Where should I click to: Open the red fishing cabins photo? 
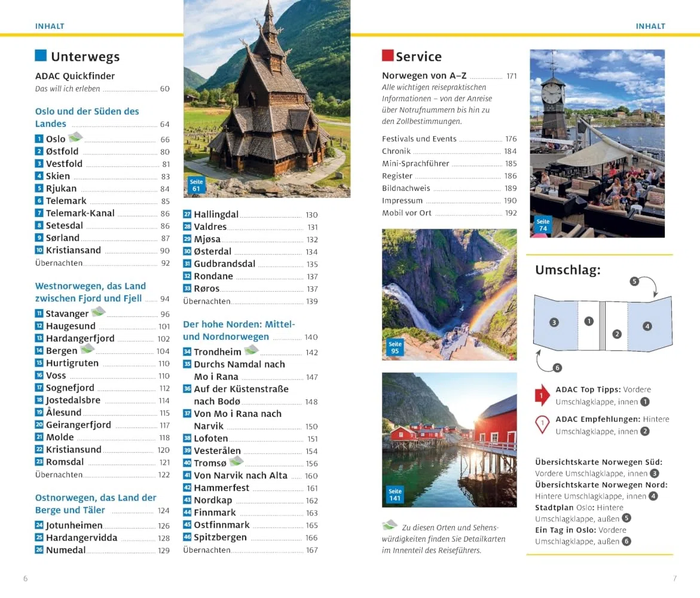pos(450,440)
